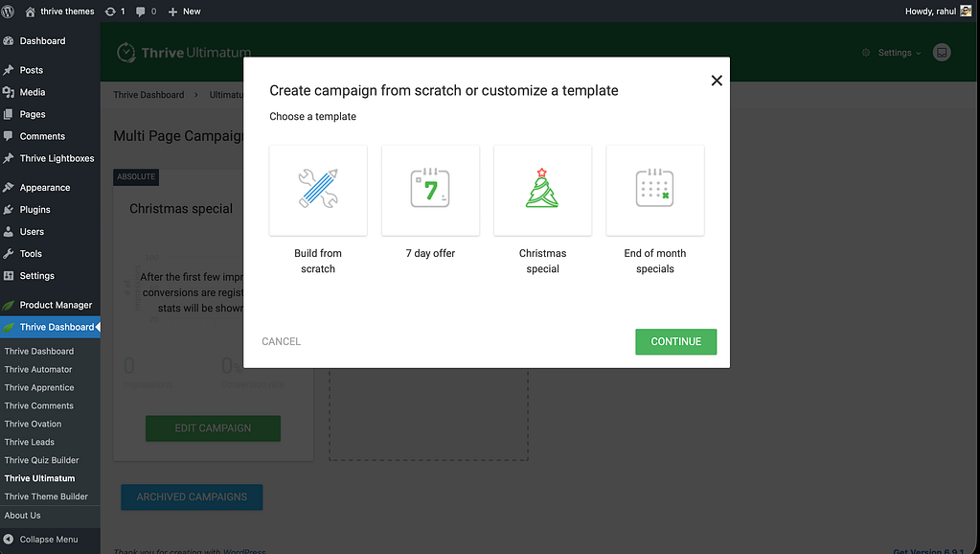The image size is (980, 554).
Task: Click the WordPress logo in admin bar
Action: [9, 12]
